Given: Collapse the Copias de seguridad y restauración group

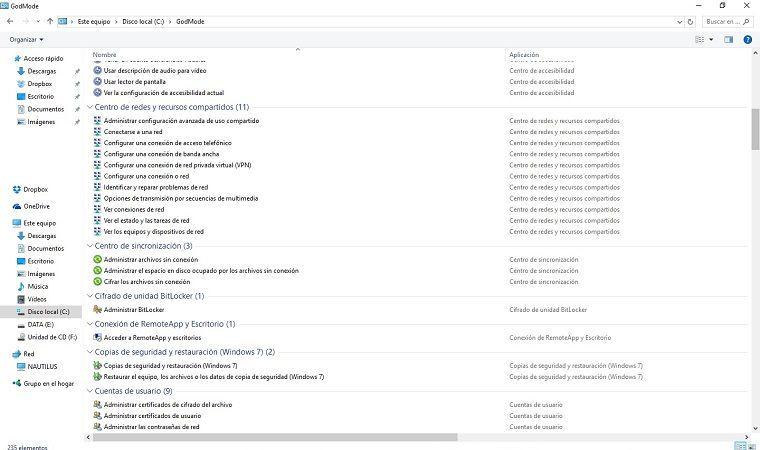Looking at the screenshot, I should [x=90, y=352].
